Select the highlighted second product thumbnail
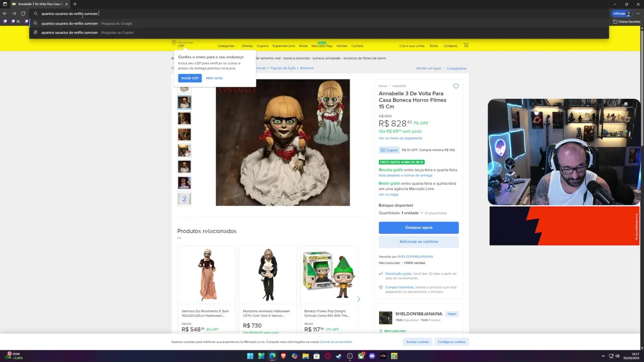 184,102
